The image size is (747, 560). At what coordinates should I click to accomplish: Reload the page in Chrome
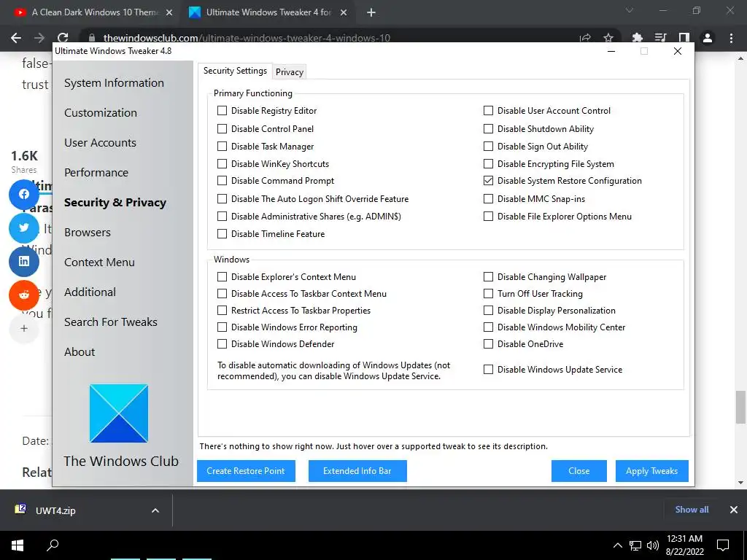63,38
